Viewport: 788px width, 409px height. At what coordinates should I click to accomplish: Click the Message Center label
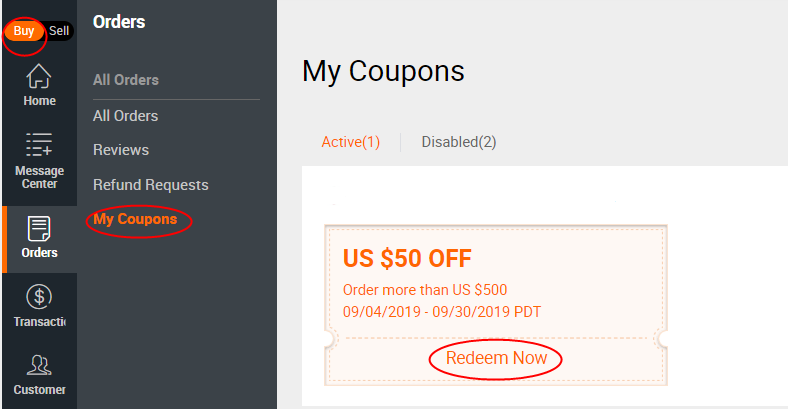tap(39, 177)
